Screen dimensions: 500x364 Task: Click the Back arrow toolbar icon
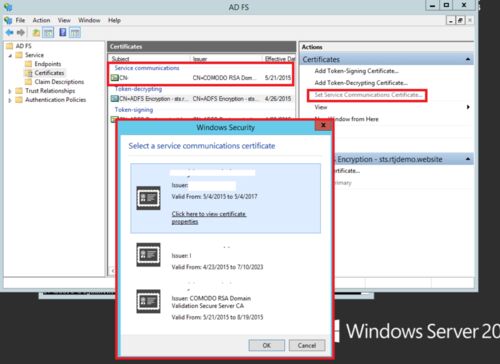coord(9,32)
